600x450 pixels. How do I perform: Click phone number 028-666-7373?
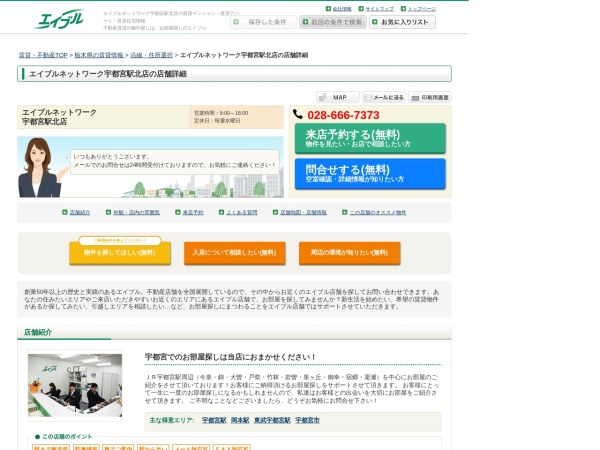(x=343, y=115)
